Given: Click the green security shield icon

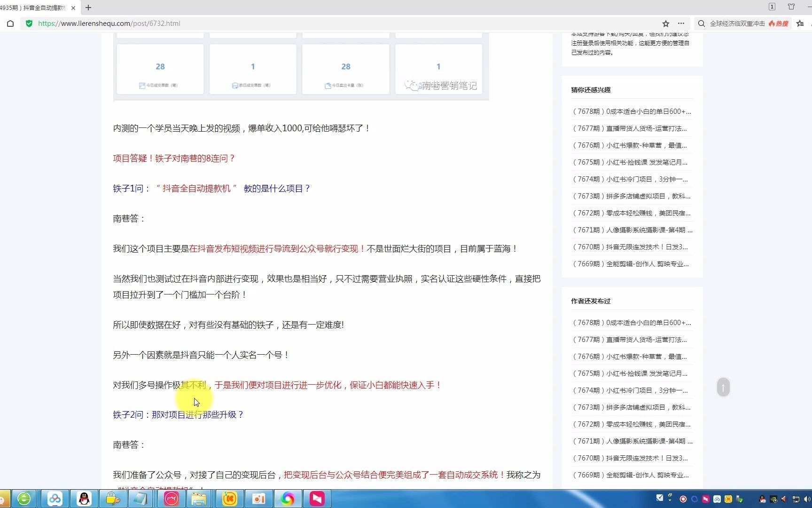Looking at the screenshot, I should pos(29,24).
